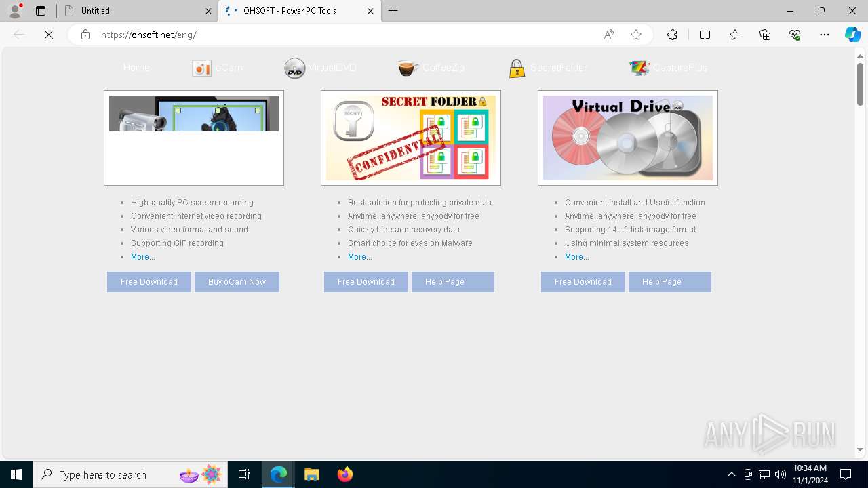Open the Favorites list

pyautogui.click(x=735, y=35)
